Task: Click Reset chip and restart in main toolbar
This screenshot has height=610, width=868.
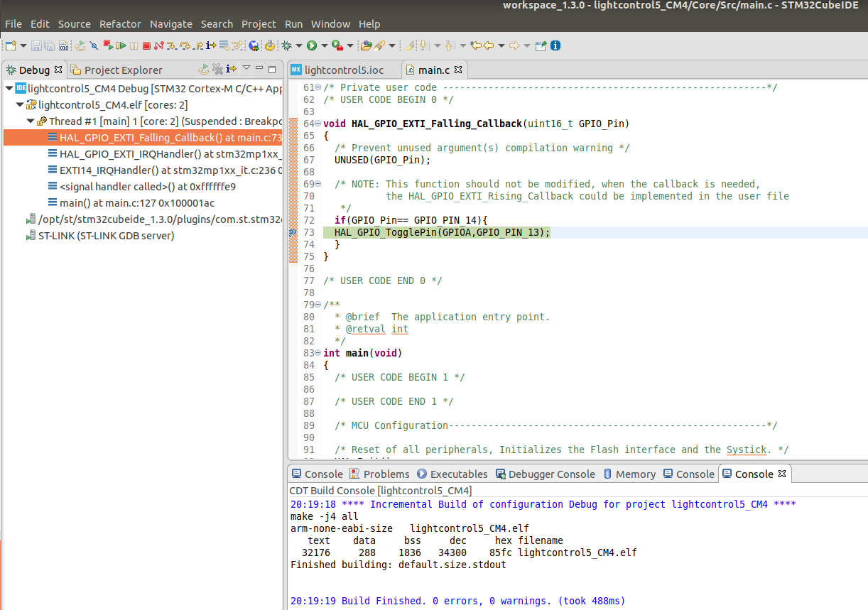Action: pos(80,45)
